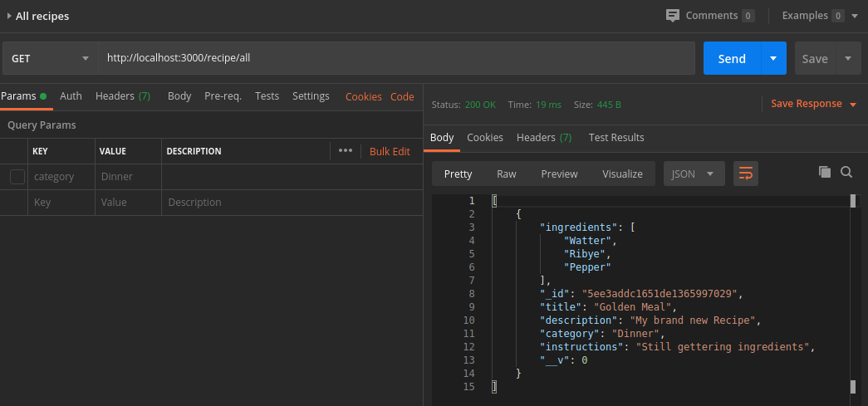This screenshot has height=406, width=868.
Task: Enable the category param checkbox
Action: point(17,177)
